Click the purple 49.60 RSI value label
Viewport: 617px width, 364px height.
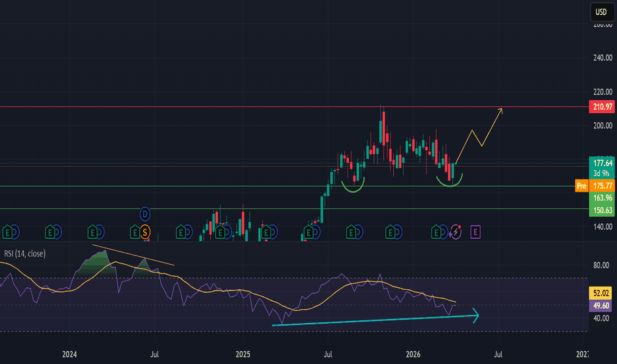(x=600, y=306)
